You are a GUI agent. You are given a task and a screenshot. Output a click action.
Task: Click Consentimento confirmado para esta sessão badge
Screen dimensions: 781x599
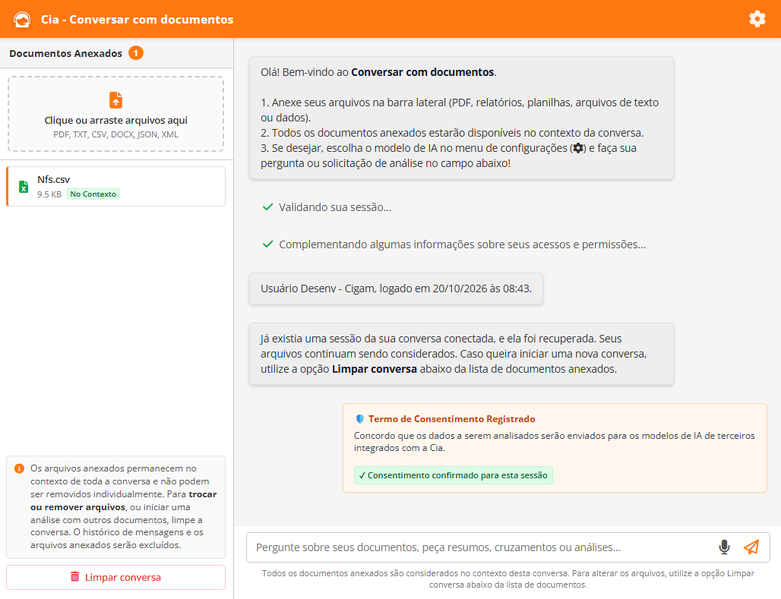click(x=453, y=475)
